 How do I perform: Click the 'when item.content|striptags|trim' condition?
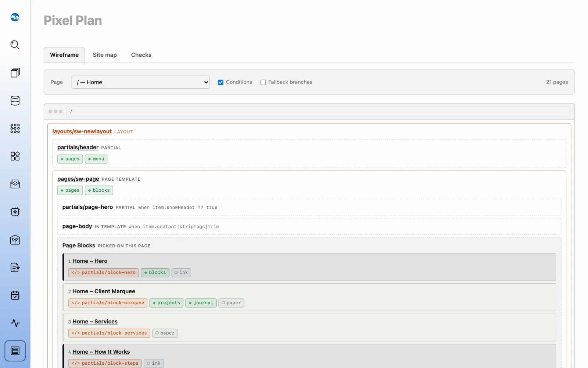(x=174, y=227)
